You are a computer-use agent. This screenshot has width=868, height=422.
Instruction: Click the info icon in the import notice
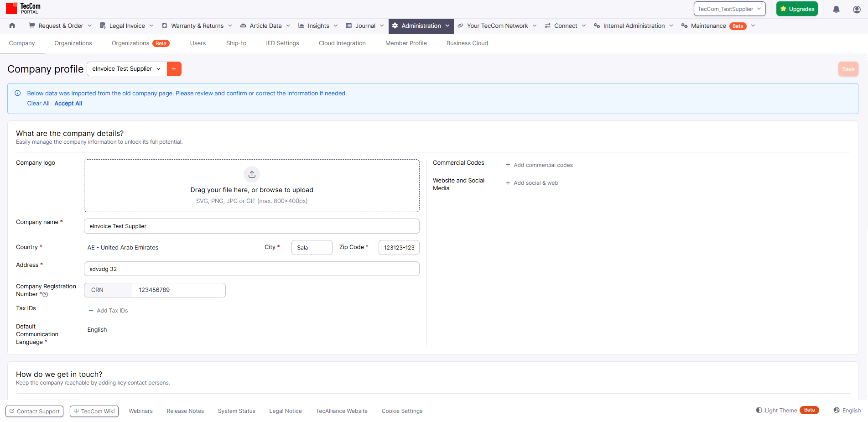click(18, 93)
